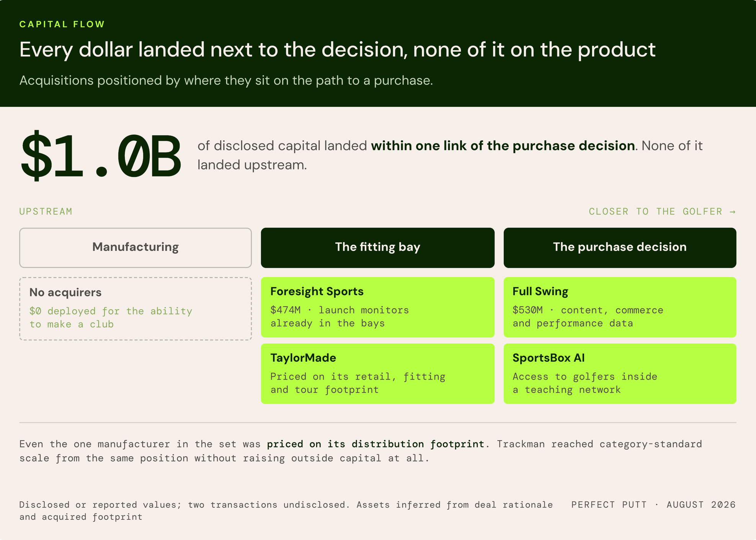Click '$474M · launch monitors' detail text
Viewport: 756px width, 540px height.
coord(340,310)
